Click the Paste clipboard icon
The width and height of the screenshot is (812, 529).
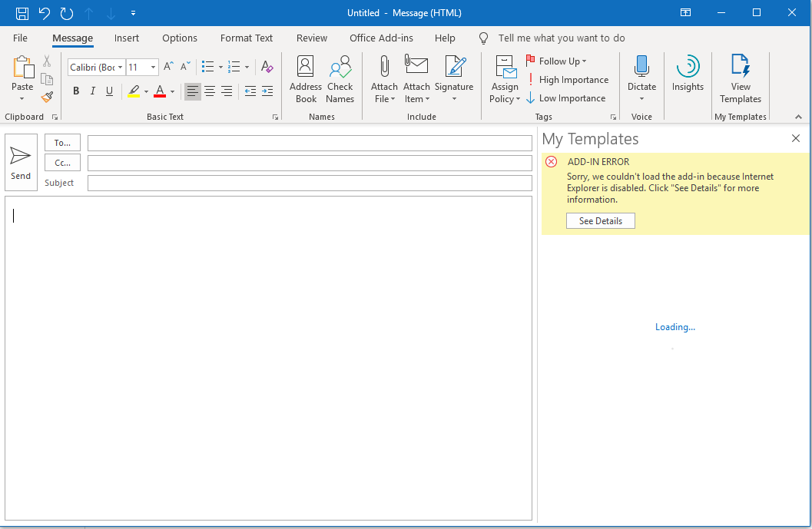tap(23, 68)
